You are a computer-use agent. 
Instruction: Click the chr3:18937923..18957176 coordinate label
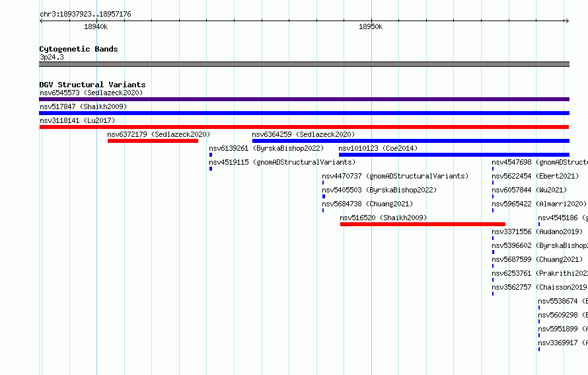point(85,15)
